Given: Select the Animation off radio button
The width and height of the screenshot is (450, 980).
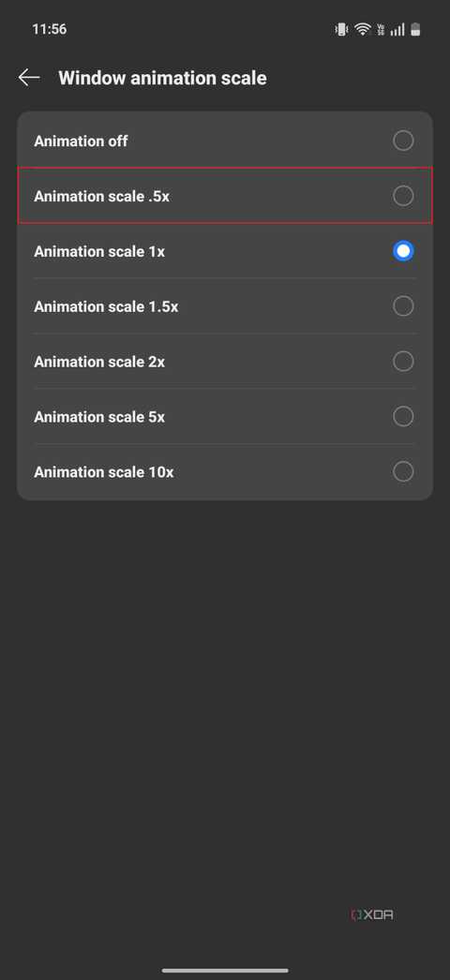Looking at the screenshot, I should tap(403, 141).
